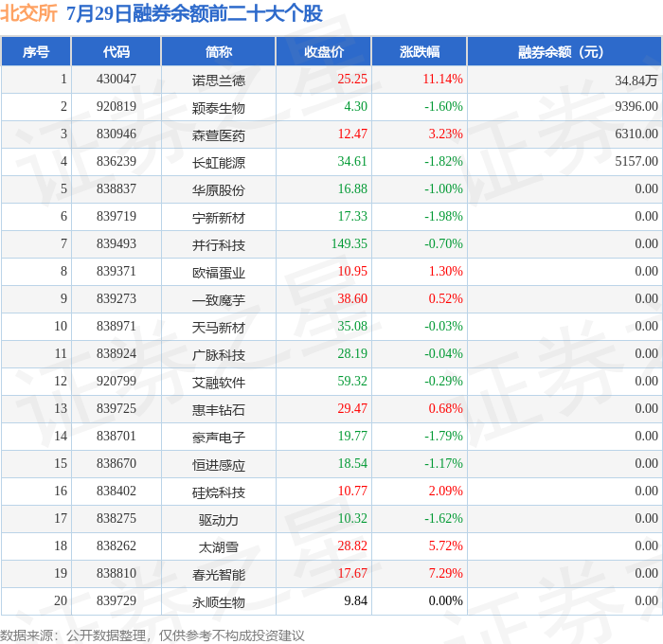This screenshot has height=644, width=663.
Task: Click closing price 16.88
Action: click(x=352, y=189)
